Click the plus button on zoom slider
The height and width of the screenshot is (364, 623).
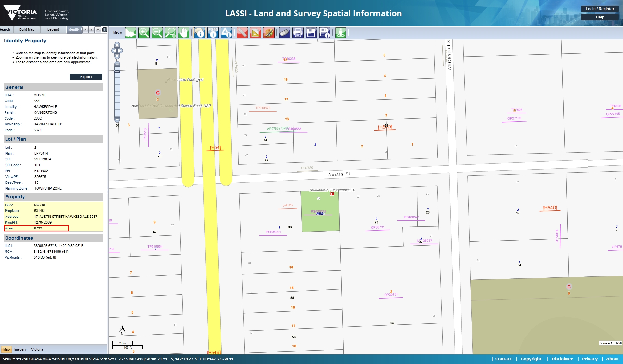click(117, 64)
